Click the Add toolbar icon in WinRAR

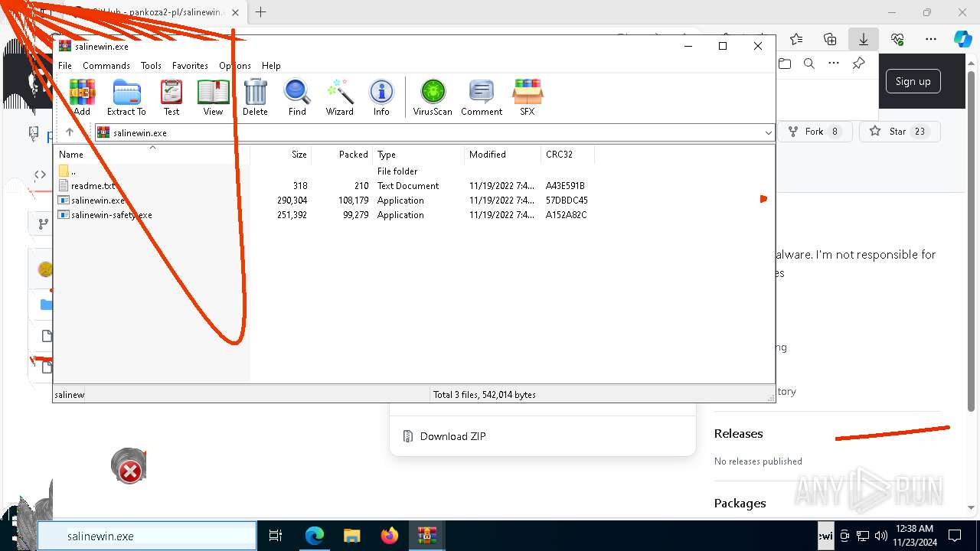pyautogui.click(x=82, y=97)
